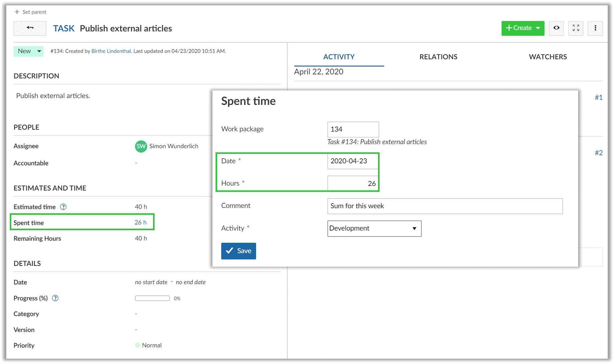Open the Activity tab
The image size is (614, 364).
(339, 57)
